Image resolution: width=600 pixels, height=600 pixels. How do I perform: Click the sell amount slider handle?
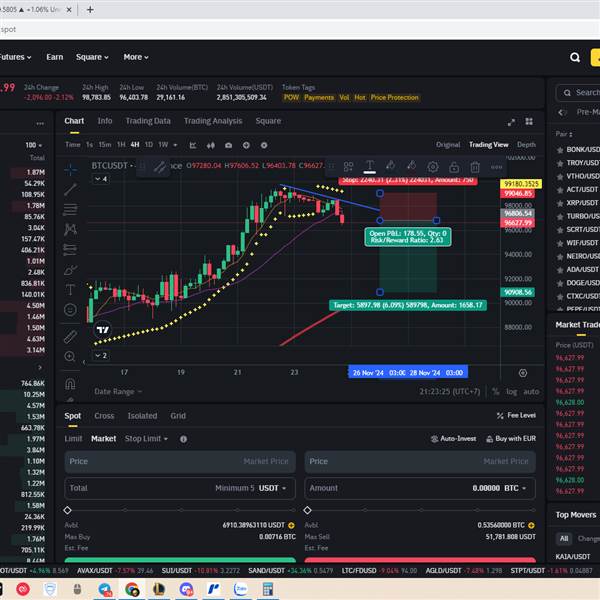307,510
